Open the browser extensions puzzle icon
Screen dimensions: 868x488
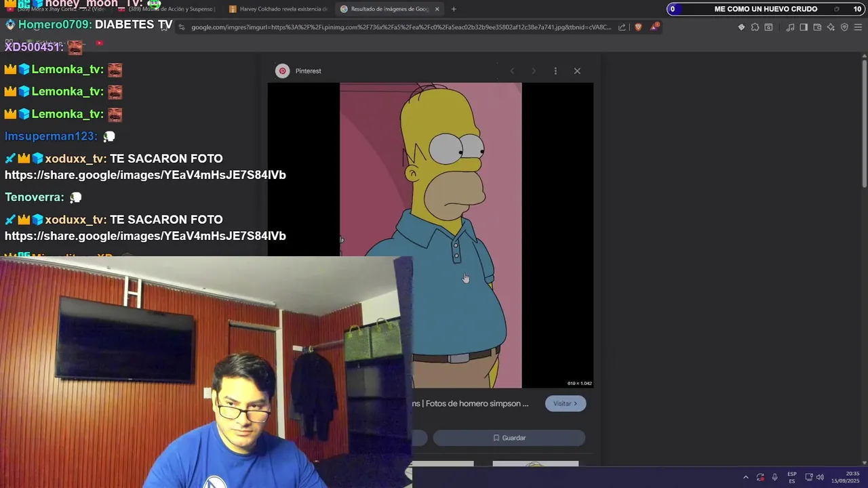(755, 27)
